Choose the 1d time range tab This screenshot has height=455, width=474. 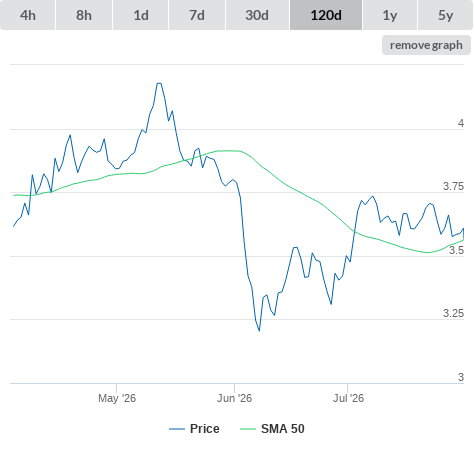(x=141, y=15)
